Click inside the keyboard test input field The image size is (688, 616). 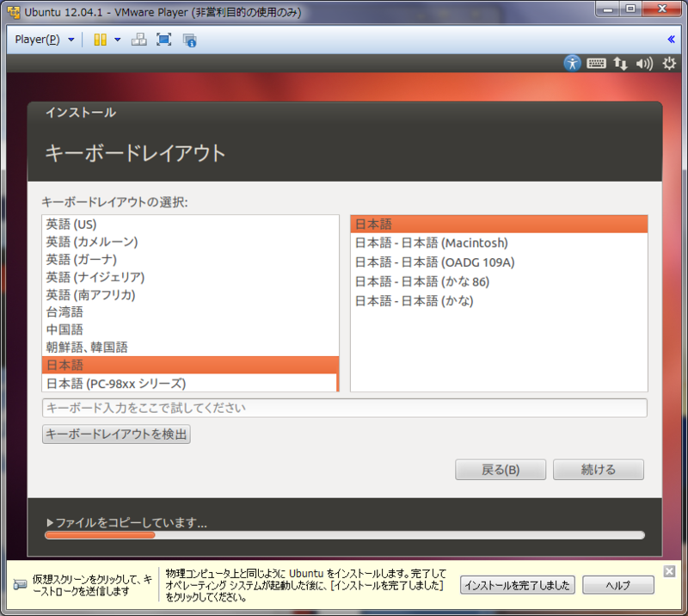344,407
